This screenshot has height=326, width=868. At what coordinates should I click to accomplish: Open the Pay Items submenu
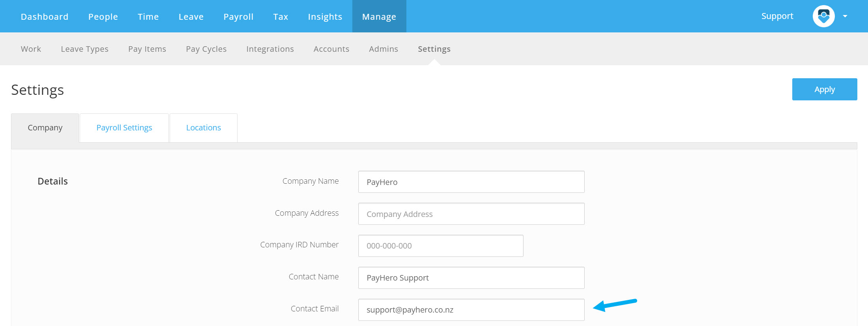pos(147,49)
